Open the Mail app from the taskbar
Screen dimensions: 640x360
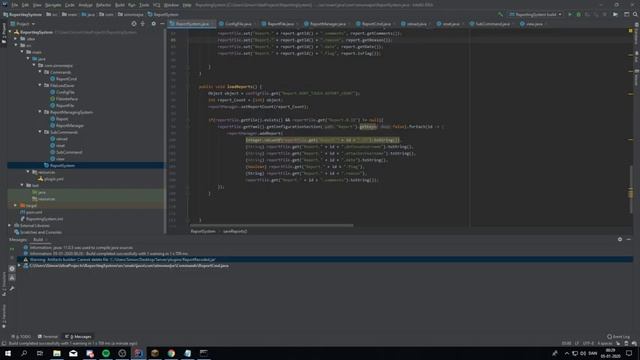pos(73,353)
